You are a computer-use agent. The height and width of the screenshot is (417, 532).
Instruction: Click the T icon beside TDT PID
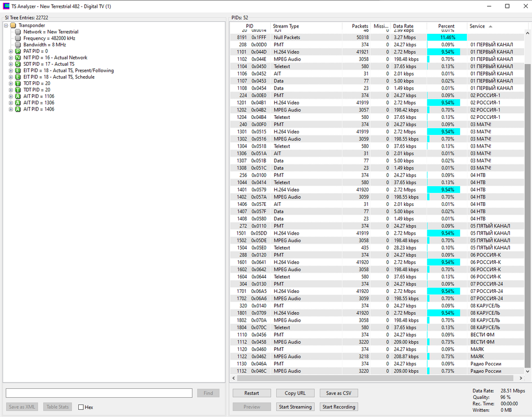18,90
